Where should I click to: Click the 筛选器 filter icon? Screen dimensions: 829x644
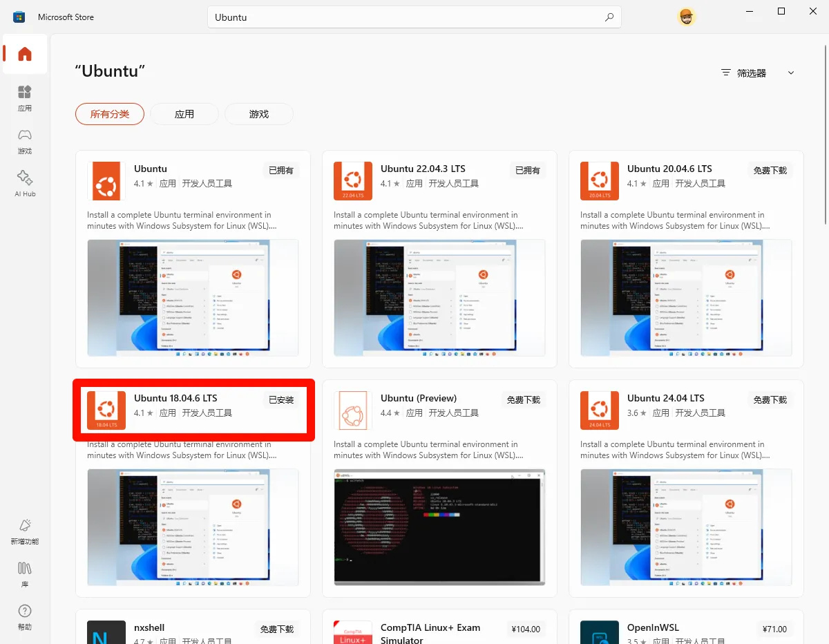coord(725,73)
